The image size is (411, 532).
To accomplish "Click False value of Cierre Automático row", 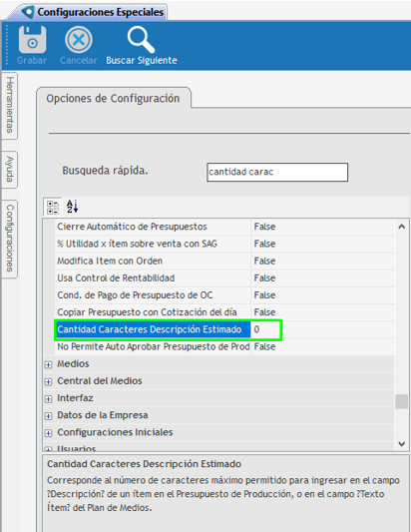I will pyautogui.click(x=264, y=227).
